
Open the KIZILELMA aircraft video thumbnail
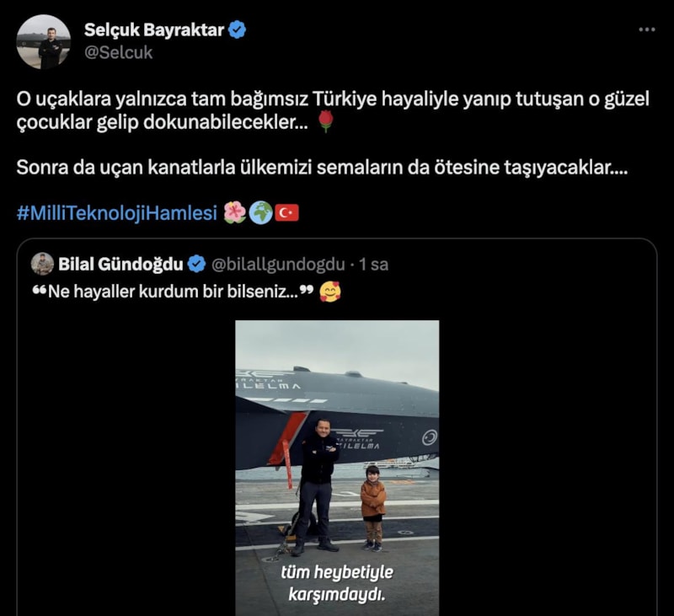[337, 468]
